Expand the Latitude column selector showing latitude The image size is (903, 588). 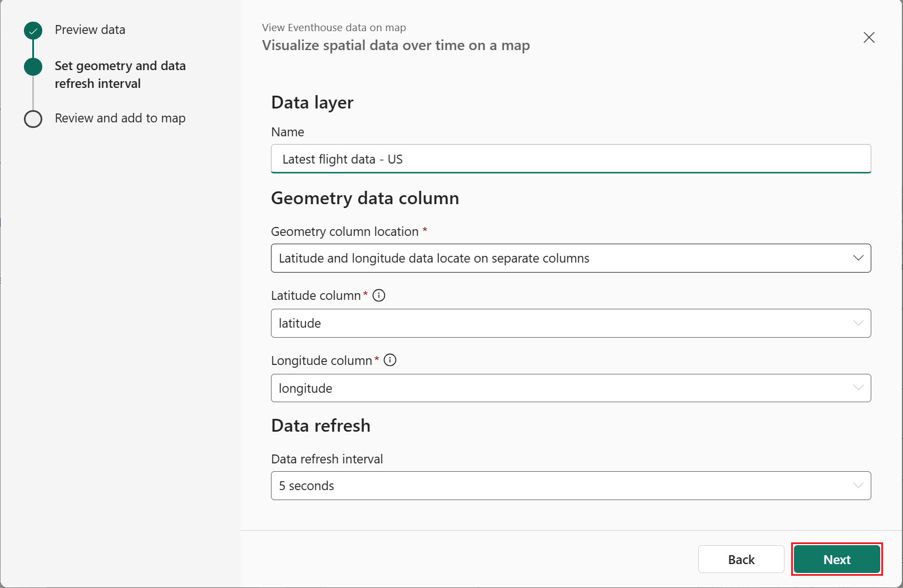coord(570,323)
